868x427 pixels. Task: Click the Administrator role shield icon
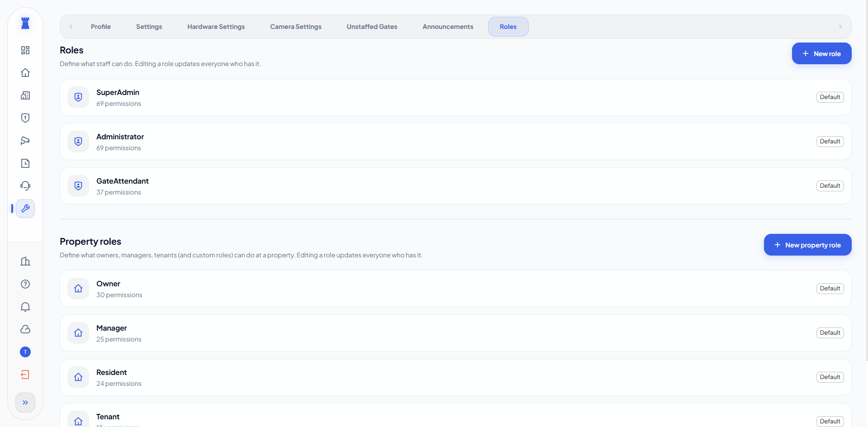78,142
